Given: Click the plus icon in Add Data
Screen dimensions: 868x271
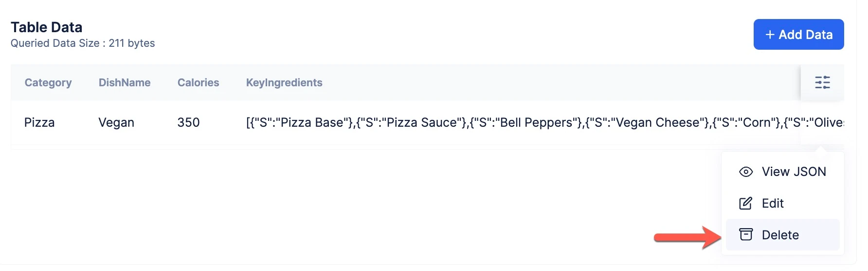Looking at the screenshot, I should (770, 35).
